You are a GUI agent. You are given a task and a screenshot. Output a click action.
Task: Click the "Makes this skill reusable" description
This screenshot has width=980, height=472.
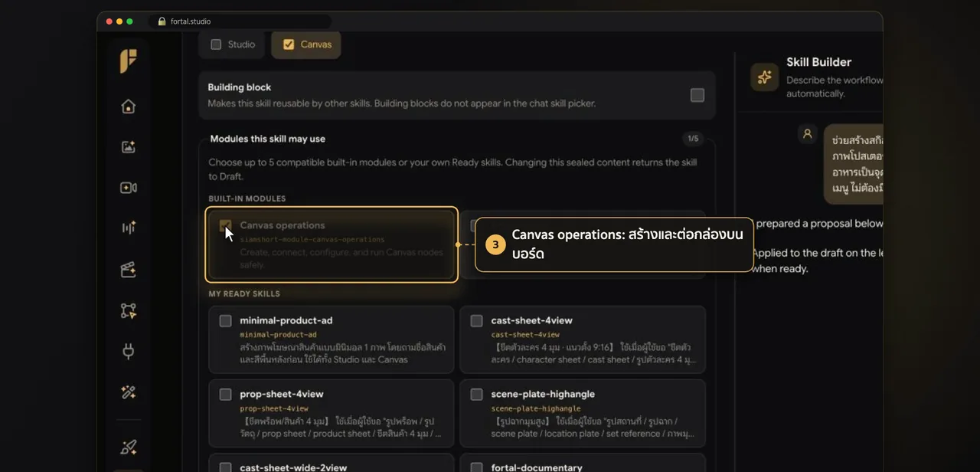coord(401,103)
